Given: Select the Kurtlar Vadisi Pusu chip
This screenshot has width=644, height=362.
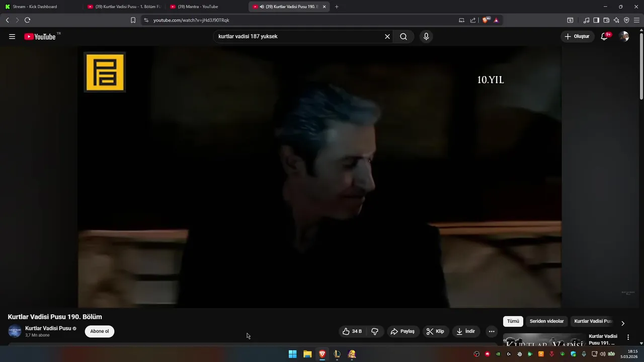Looking at the screenshot, I should (x=593, y=321).
